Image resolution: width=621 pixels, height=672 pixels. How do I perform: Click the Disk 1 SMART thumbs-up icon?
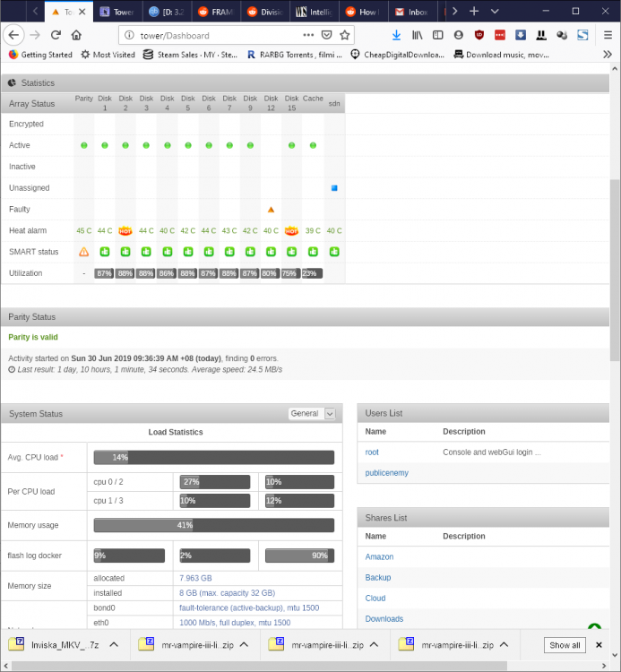(x=105, y=252)
